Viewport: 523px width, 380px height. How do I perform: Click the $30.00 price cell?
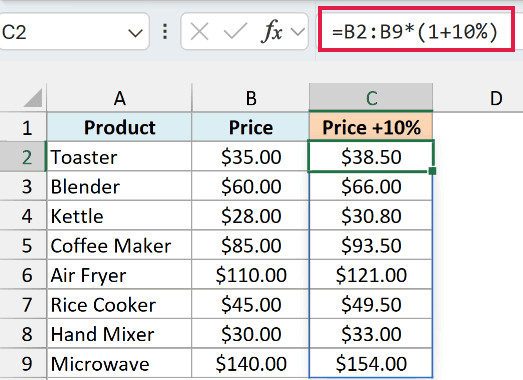click(x=251, y=334)
